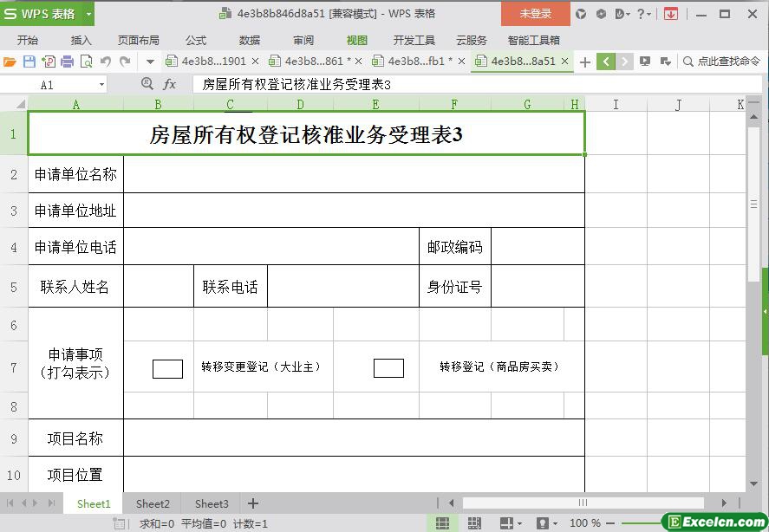The image size is (769, 532).
Task: Open the 审阅 ribbon tab
Action: (303, 40)
